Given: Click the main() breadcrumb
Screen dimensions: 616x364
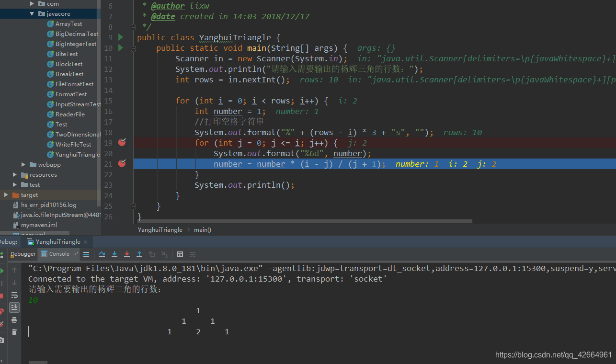Looking at the screenshot, I should 203,230.
